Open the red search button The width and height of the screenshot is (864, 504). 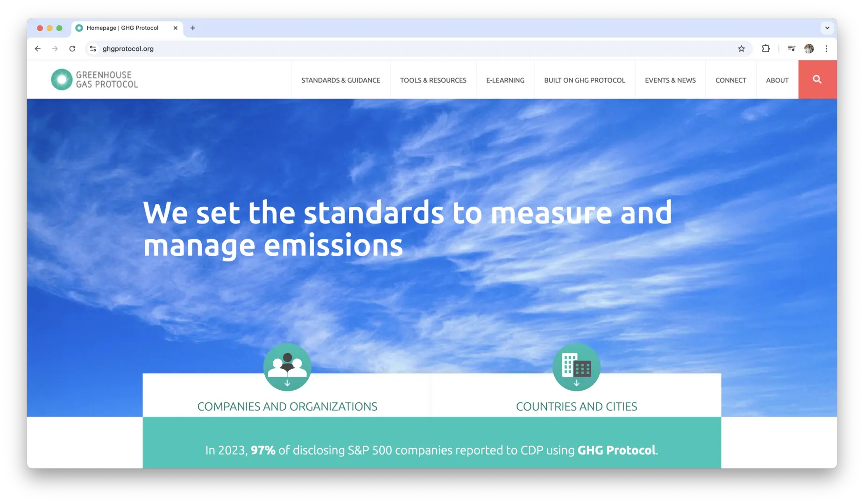(817, 79)
